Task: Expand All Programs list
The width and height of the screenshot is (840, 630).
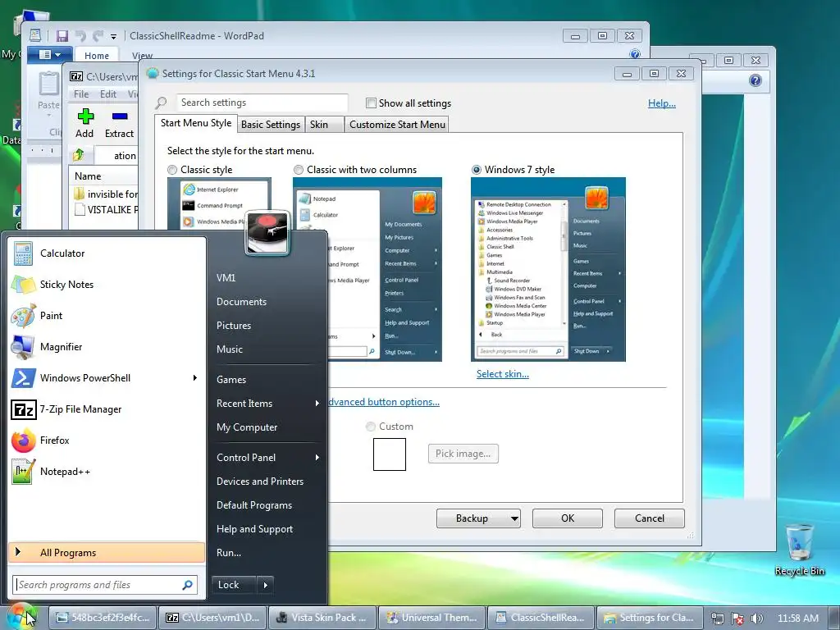Action: pos(107,553)
